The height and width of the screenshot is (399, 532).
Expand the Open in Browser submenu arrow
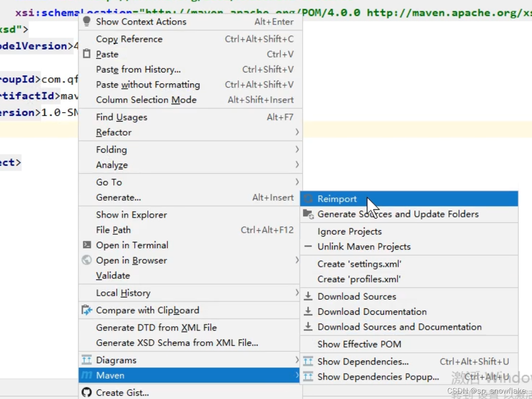pyautogui.click(x=297, y=260)
